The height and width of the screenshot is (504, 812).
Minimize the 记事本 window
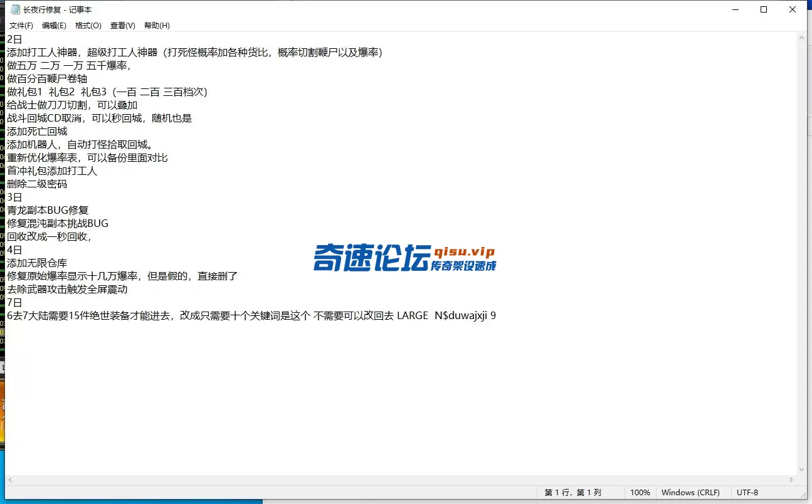point(735,9)
